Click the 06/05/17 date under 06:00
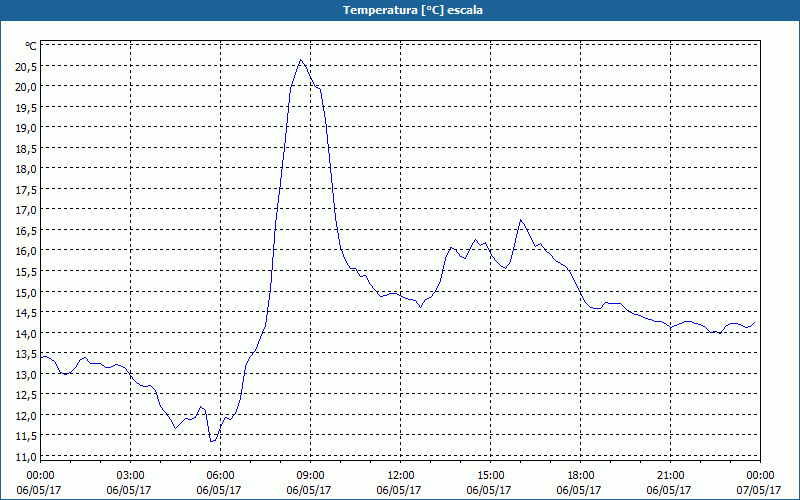This screenshot has width=800, height=500. (x=220, y=490)
